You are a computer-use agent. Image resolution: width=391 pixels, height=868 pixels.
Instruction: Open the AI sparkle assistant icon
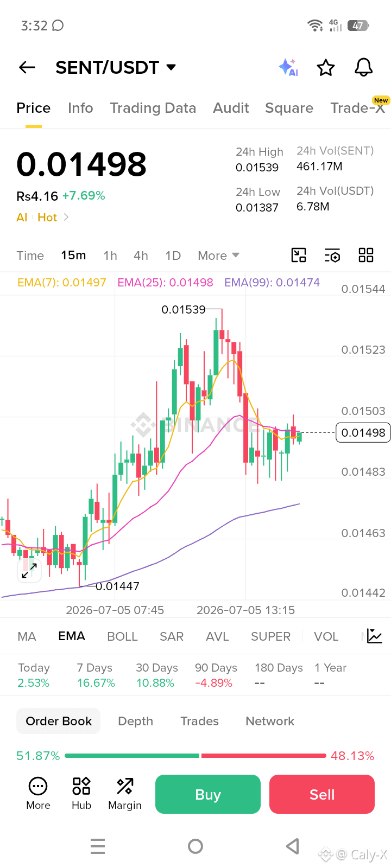(288, 67)
